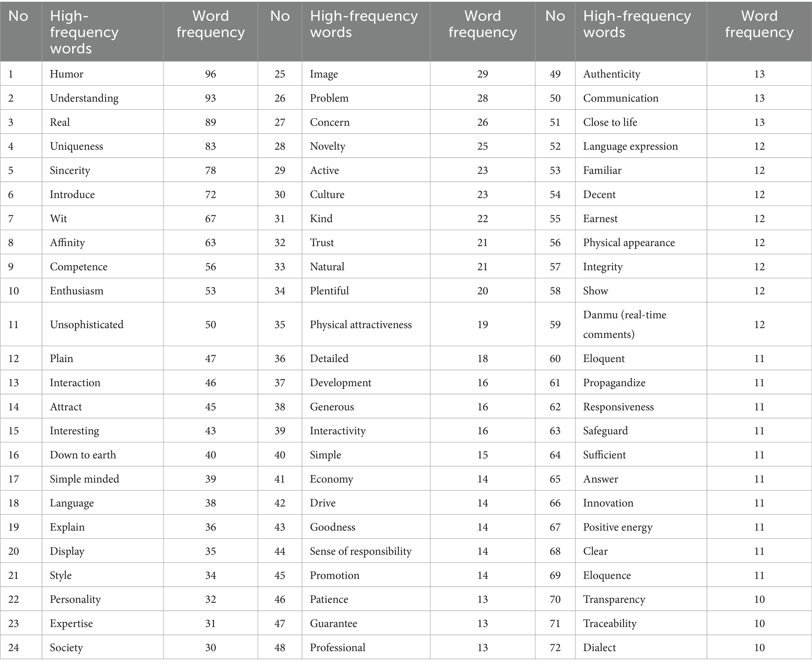Image resolution: width=812 pixels, height=666 pixels.
Task: Click the "Dialect" cell in row 72
Action: pyautogui.click(x=599, y=648)
